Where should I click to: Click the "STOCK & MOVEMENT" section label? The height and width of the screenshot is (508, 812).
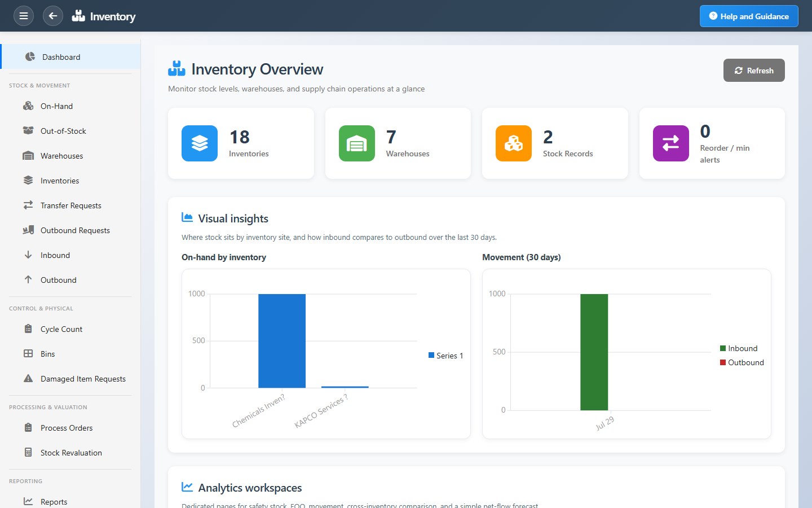tap(39, 86)
